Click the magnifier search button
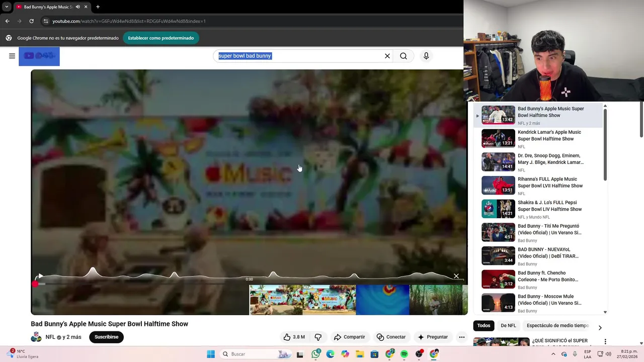This screenshot has width=644, height=362. [x=404, y=56]
